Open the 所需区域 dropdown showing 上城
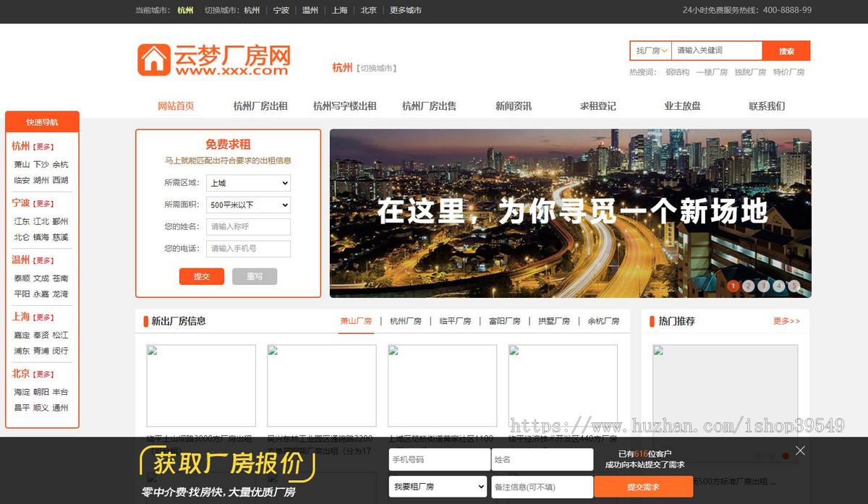 [x=248, y=183]
